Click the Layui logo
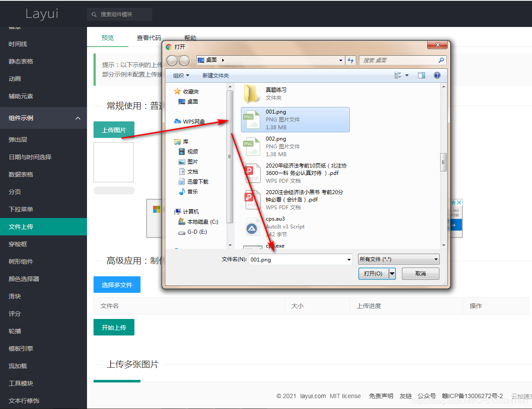The height and width of the screenshot is (409, 532). [42, 13]
